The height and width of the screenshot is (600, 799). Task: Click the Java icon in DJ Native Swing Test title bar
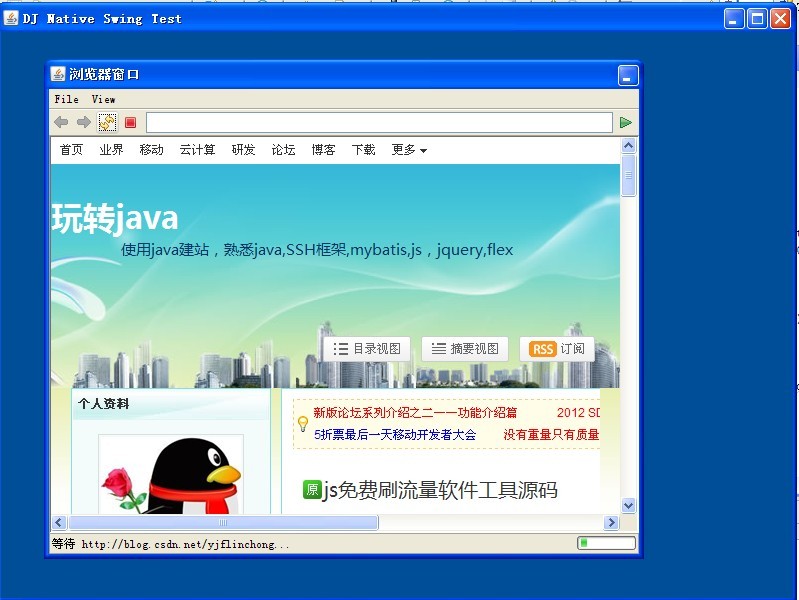point(11,18)
